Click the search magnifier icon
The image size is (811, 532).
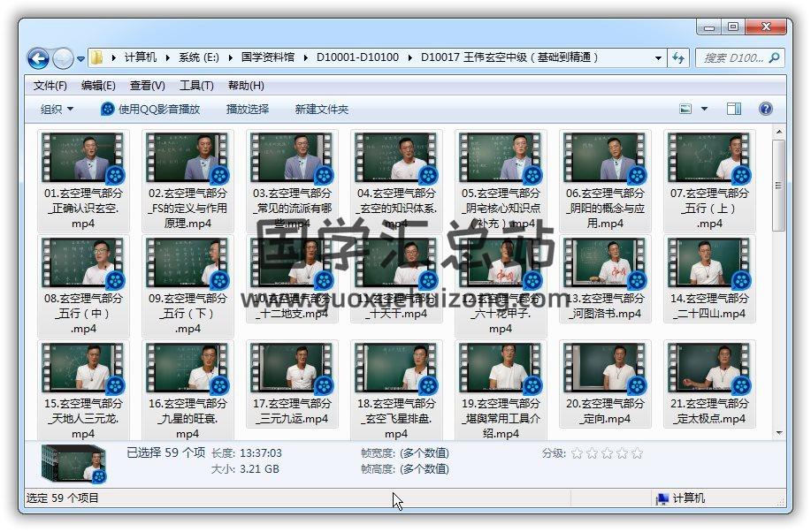coord(774,57)
